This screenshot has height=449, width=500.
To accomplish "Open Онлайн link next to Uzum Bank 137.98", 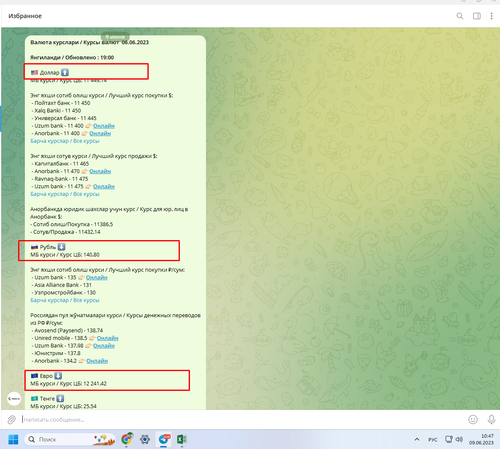I will point(104,346).
